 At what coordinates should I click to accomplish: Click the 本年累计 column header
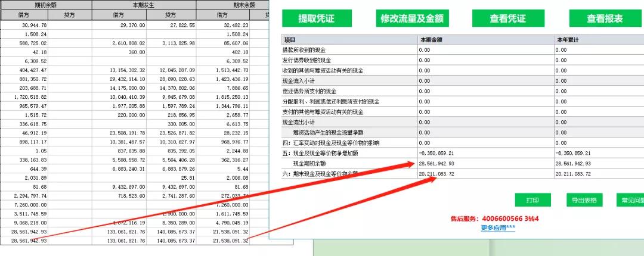tap(599, 40)
